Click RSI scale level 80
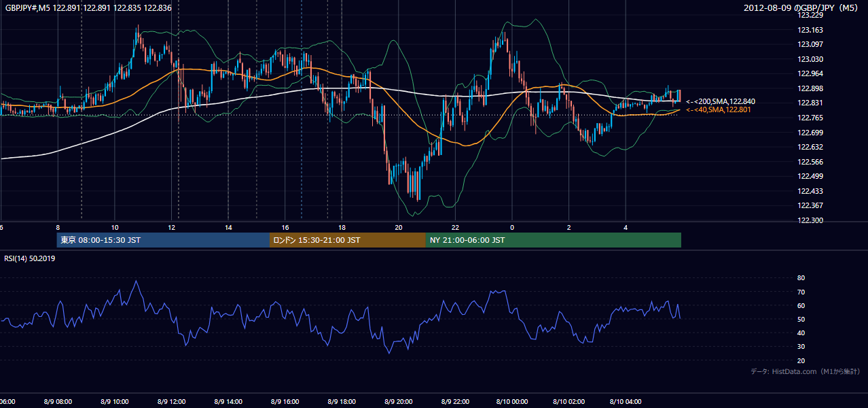This screenshot has width=868, height=408. tap(801, 278)
